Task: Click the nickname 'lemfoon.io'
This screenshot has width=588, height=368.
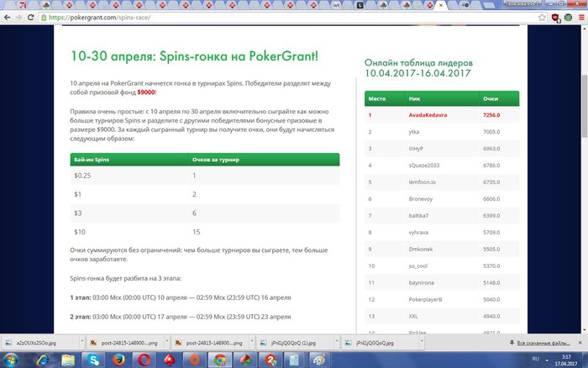Action: pos(423,182)
